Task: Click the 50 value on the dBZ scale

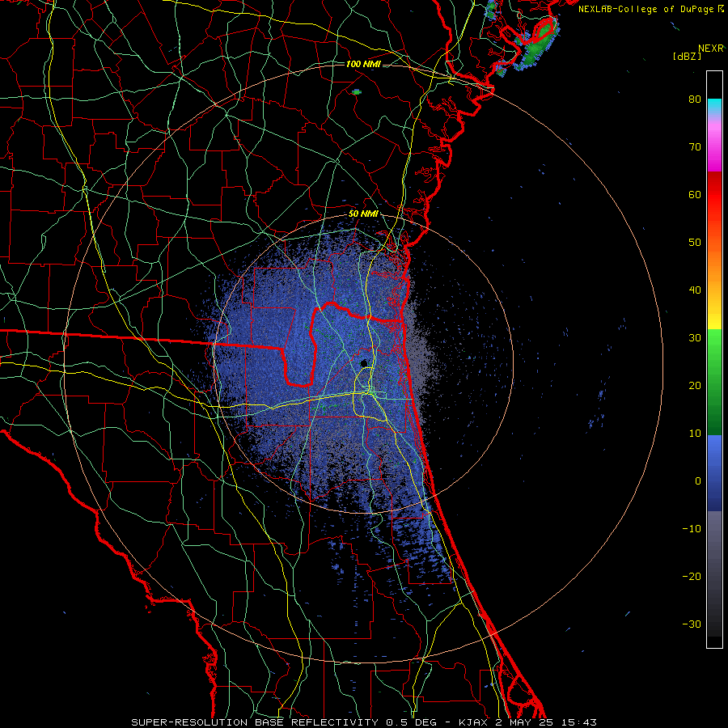Action: [695, 243]
